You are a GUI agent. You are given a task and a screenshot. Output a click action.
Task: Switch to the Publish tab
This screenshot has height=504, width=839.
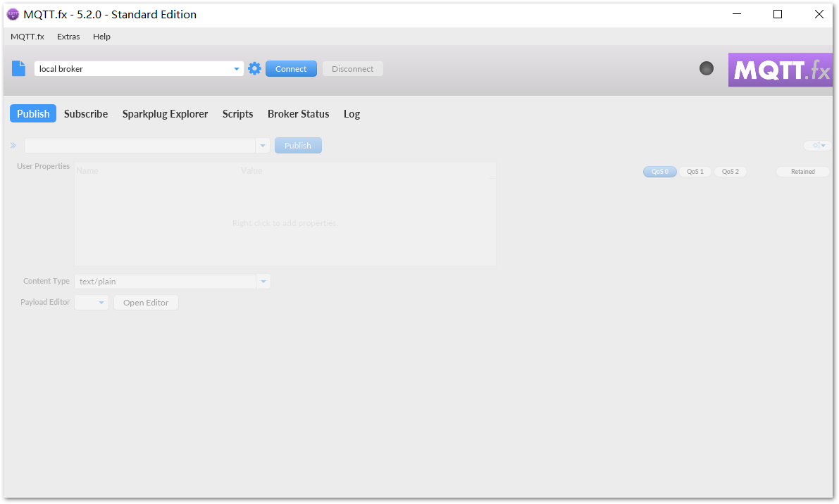coord(33,114)
